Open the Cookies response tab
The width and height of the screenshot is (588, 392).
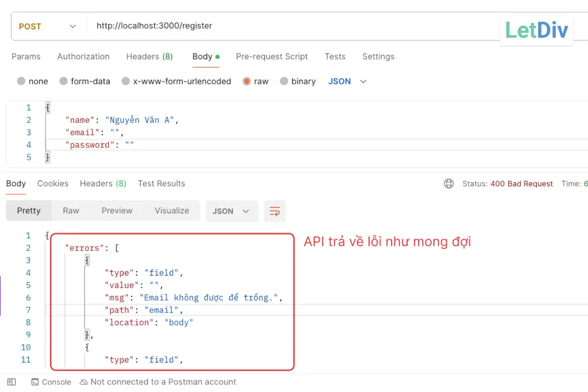(x=53, y=184)
